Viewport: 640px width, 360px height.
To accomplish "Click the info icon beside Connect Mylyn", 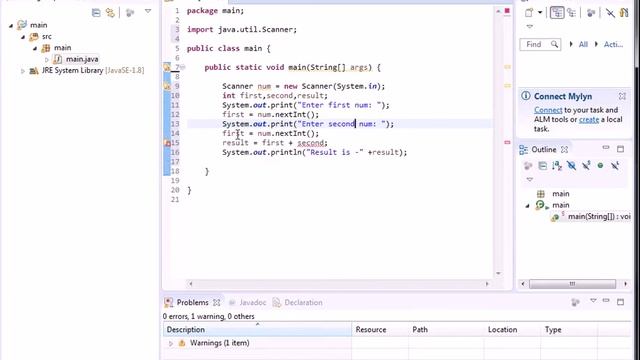I will click(x=526, y=96).
